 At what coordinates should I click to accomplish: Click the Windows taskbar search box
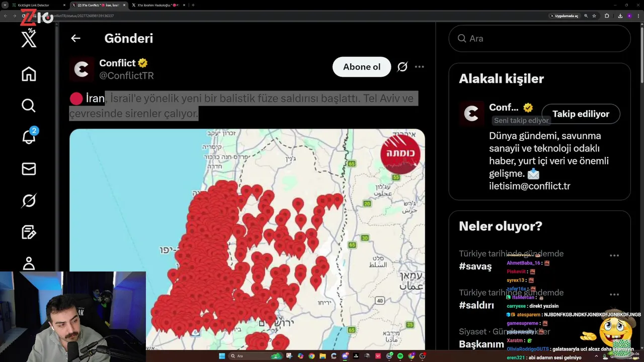[256, 356]
